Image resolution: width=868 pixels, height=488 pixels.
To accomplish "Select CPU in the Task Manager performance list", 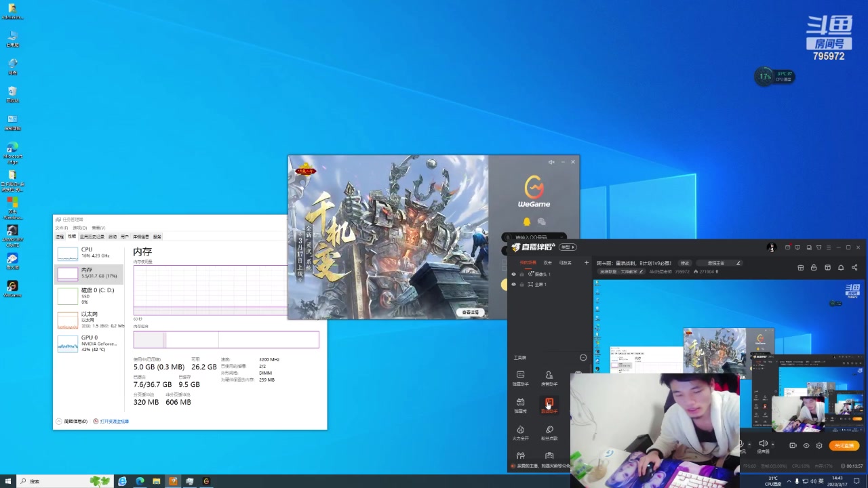I will [89, 253].
